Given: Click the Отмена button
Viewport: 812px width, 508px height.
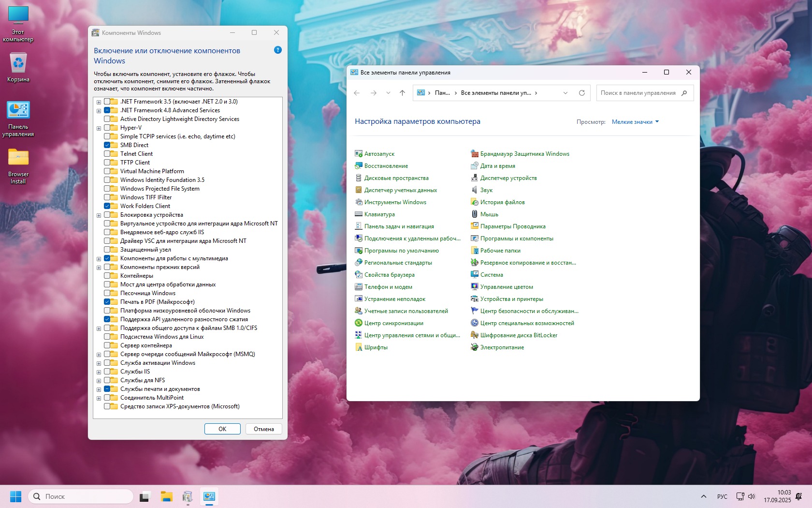Looking at the screenshot, I should click(264, 429).
